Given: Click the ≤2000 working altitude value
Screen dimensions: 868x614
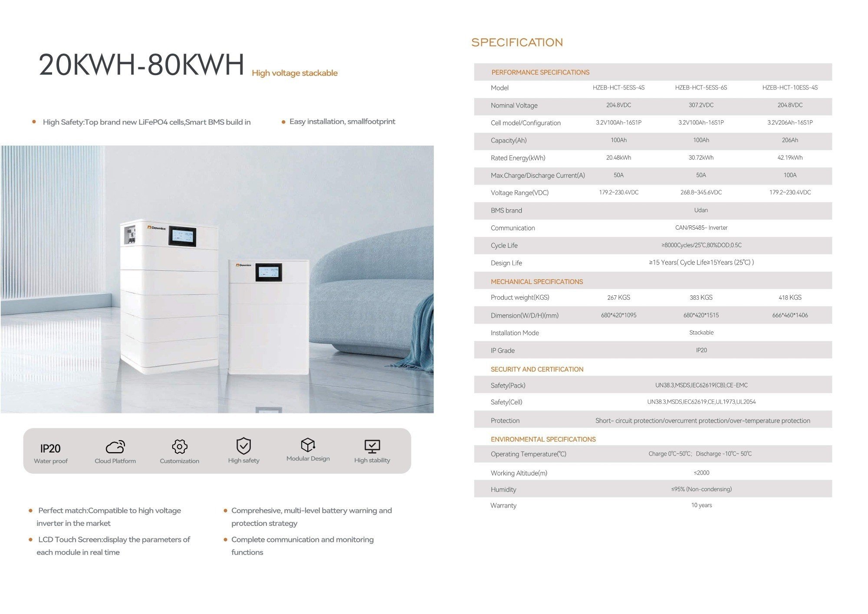Looking at the screenshot, I should (x=701, y=472).
